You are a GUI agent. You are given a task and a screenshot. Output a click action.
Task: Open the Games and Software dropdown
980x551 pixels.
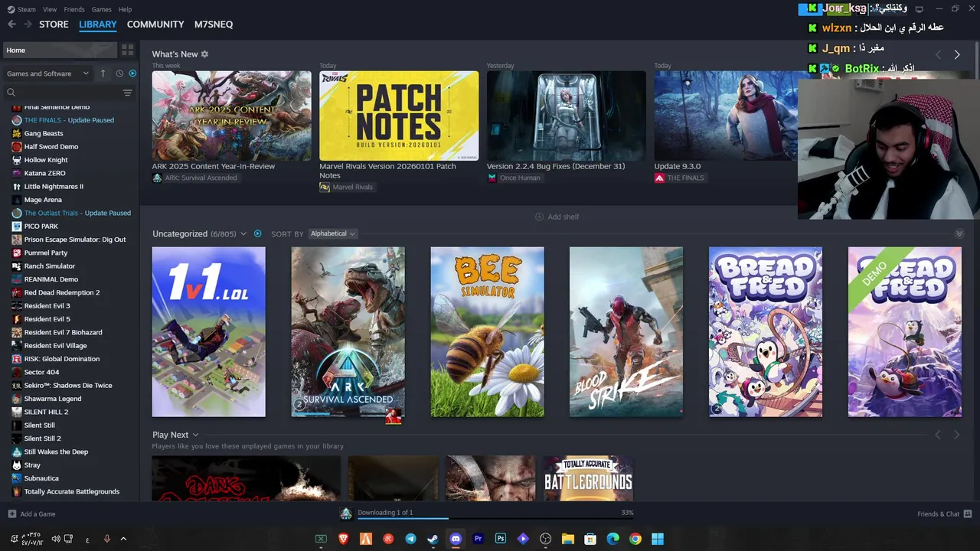coord(47,73)
